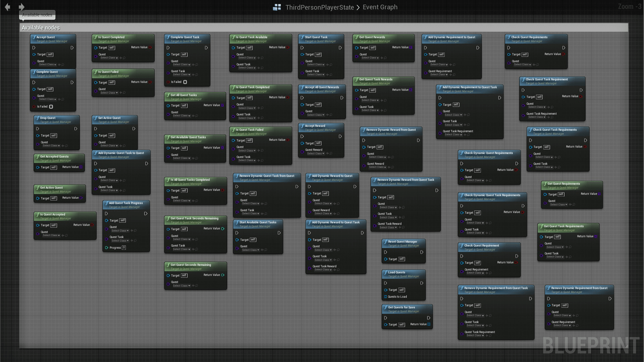The image size is (644, 362).
Task: Click Get All Quest Tasks Return Value pin
Action: (x=222, y=105)
